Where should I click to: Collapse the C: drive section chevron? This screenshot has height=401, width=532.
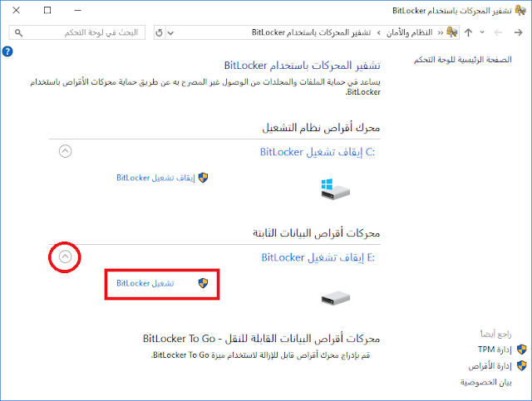(65, 151)
